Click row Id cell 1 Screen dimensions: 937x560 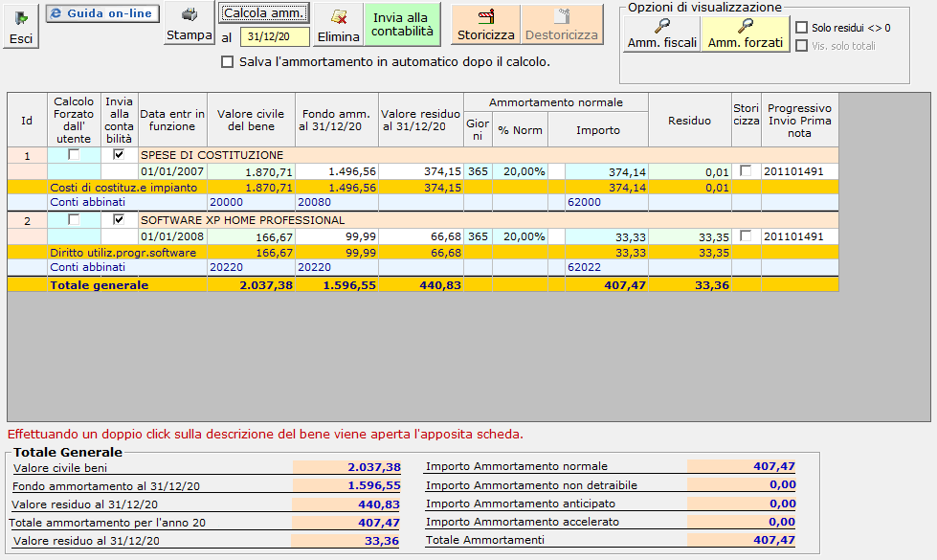(27, 156)
